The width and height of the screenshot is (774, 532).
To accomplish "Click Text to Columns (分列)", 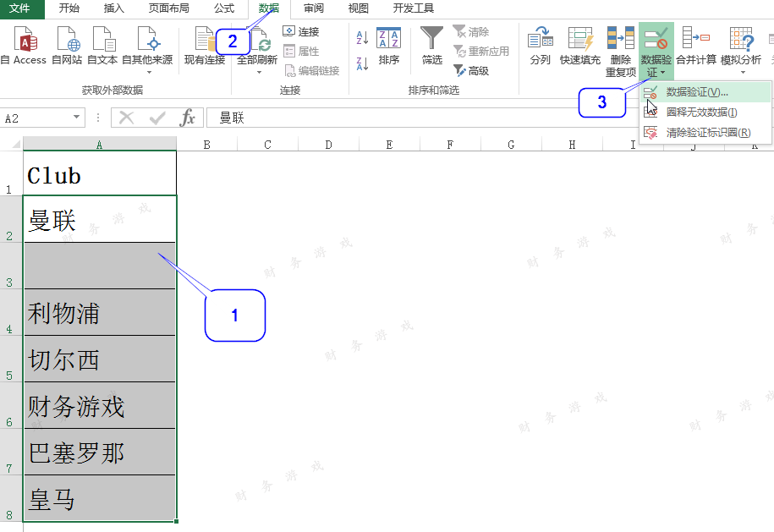I will (540, 46).
